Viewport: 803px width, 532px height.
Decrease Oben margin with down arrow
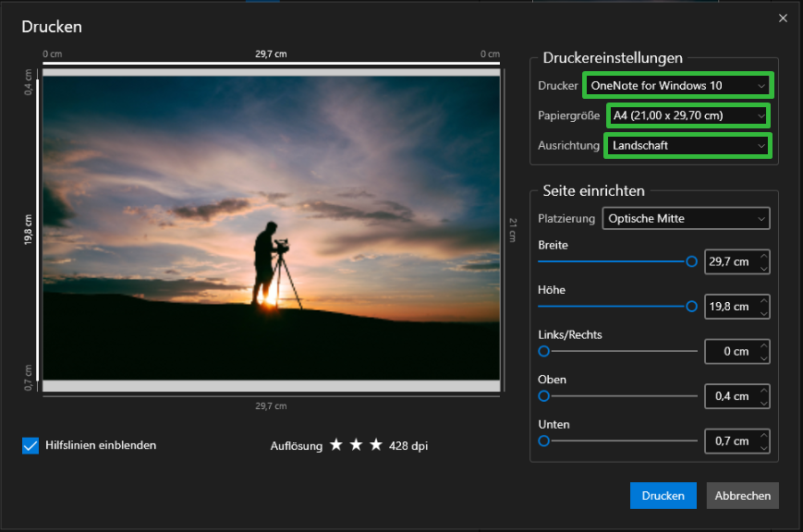[x=763, y=403]
